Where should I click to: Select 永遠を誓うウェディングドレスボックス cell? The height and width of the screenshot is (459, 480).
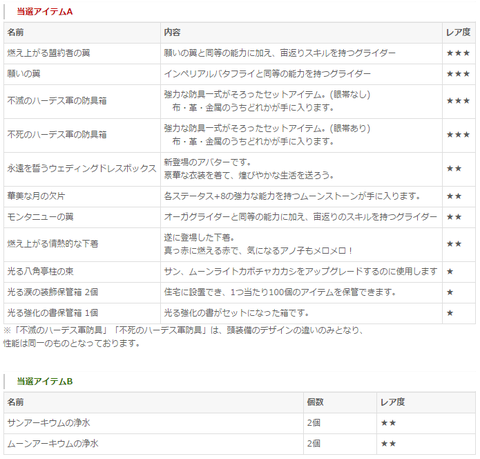coord(82,168)
